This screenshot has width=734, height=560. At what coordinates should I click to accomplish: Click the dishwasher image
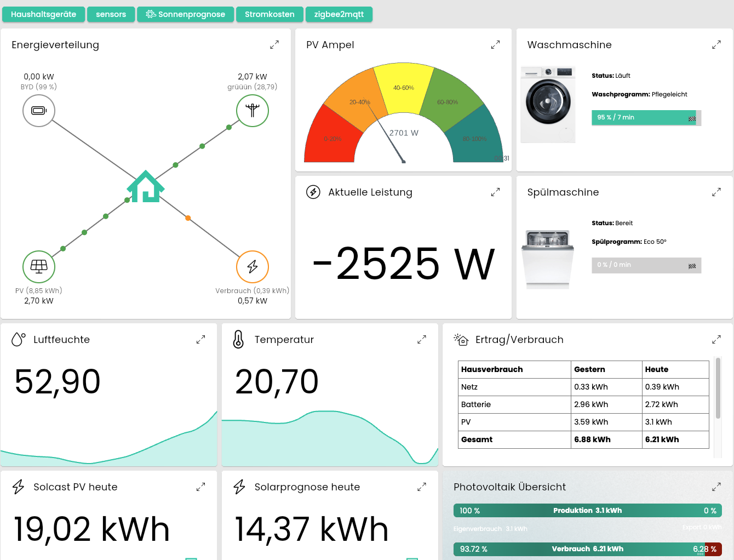[x=548, y=259]
